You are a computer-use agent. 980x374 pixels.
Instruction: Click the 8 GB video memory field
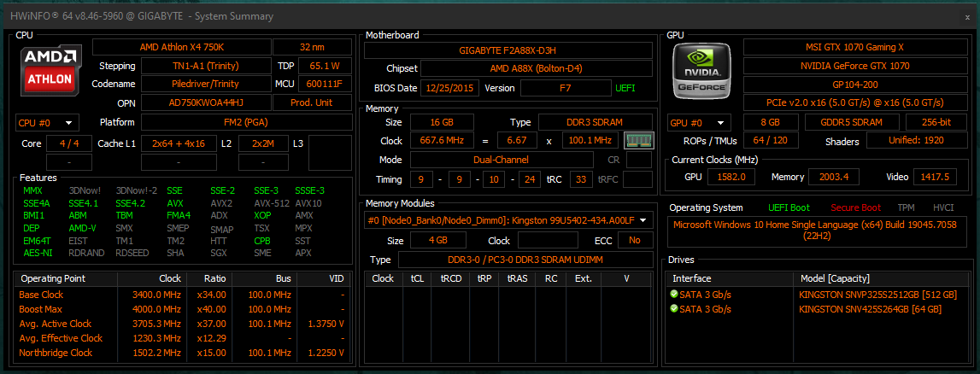click(x=771, y=122)
